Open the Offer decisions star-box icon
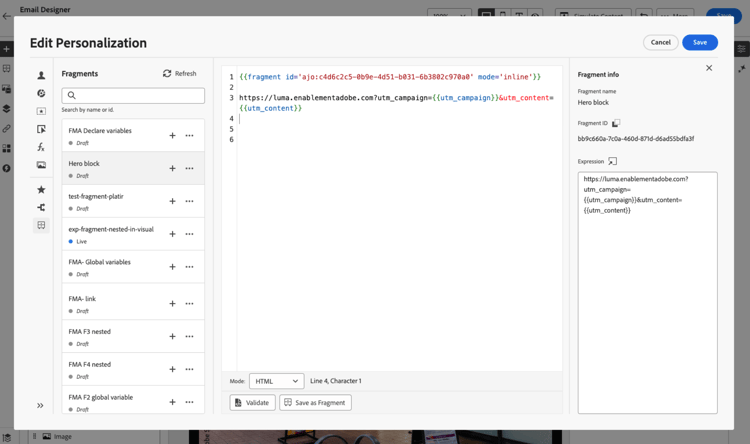This screenshot has width=750, height=444. click(42, 111)
